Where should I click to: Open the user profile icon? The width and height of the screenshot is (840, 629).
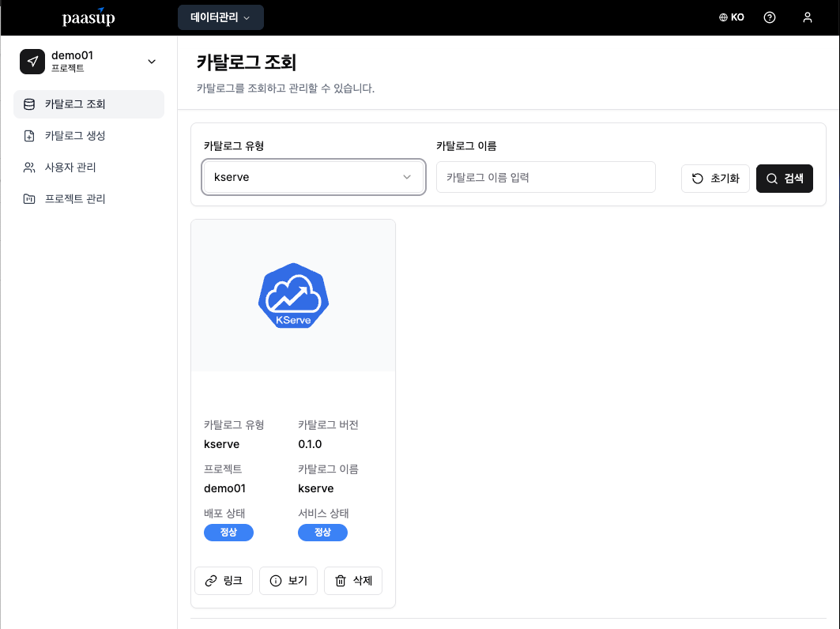point(808,17)
